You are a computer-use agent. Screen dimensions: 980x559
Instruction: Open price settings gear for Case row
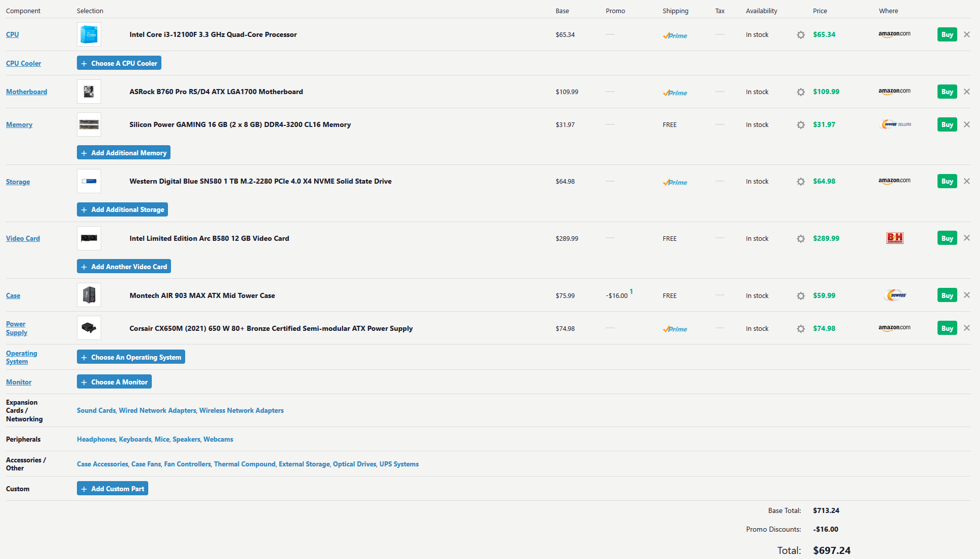tap(800, 296)
